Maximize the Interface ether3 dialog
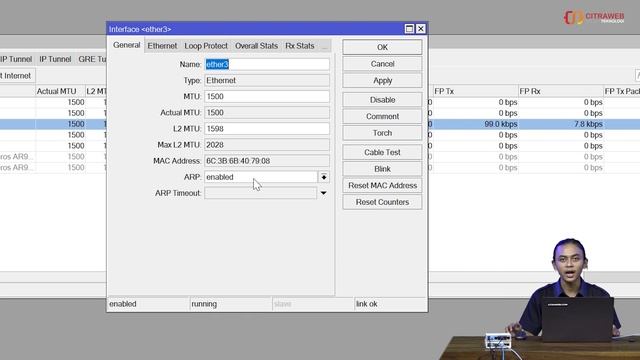640x360 pixels. pos(409,29)
